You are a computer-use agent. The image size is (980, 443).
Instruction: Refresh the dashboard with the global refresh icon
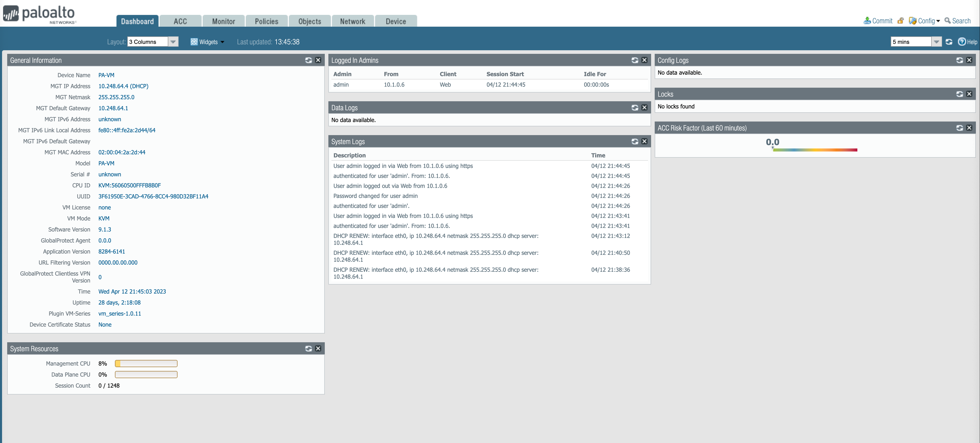(x=949, y=42)
